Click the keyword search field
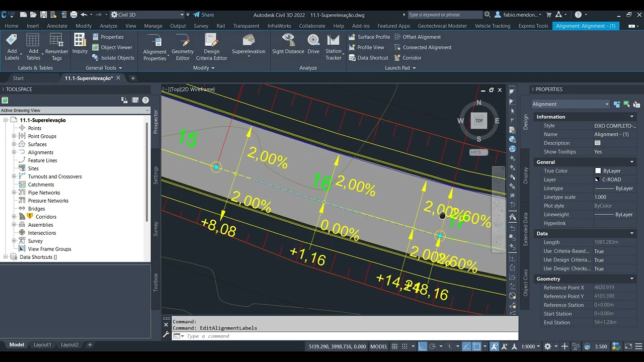 (444, 15)
